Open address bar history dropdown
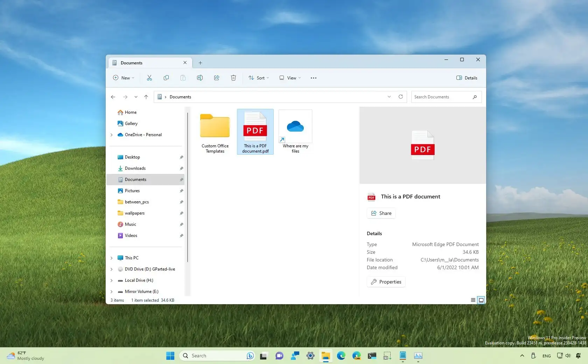 (389, 97)
